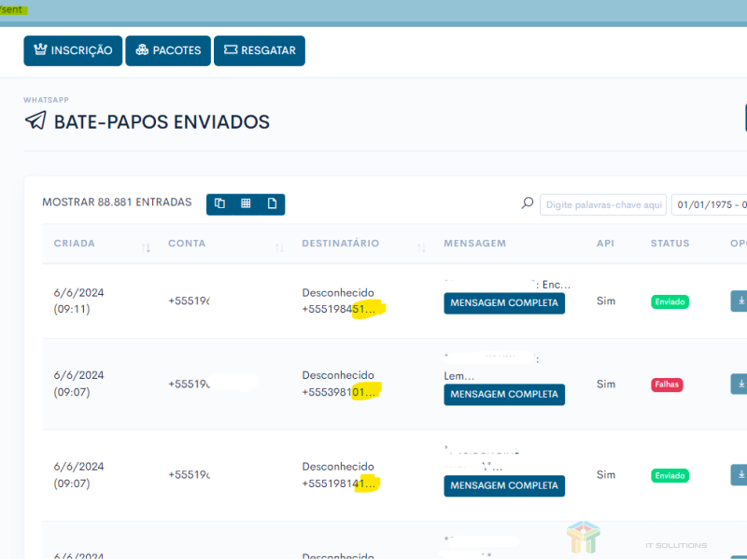Image resolution: width=747 pixels, height=560 pixels.
Task: Click the copy table icon button
Action: click(x=219, y=203)
